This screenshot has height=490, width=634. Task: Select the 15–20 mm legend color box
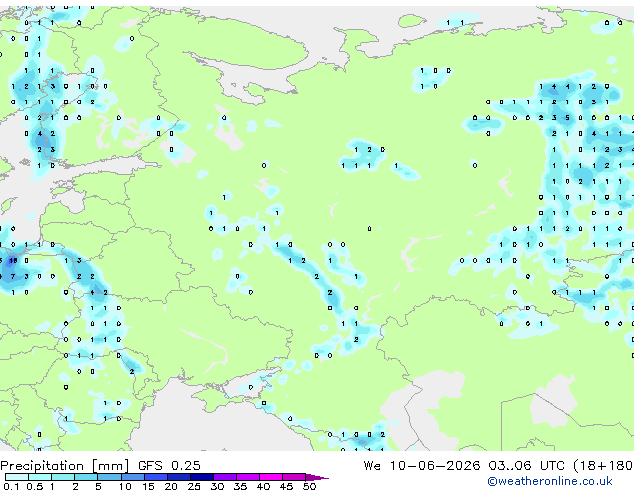(x=156, y=477)
